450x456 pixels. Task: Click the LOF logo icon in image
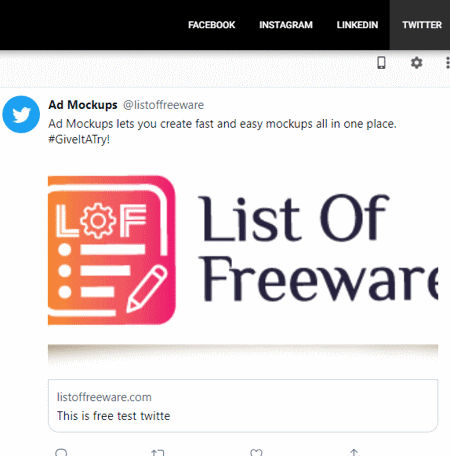(112, 250)
